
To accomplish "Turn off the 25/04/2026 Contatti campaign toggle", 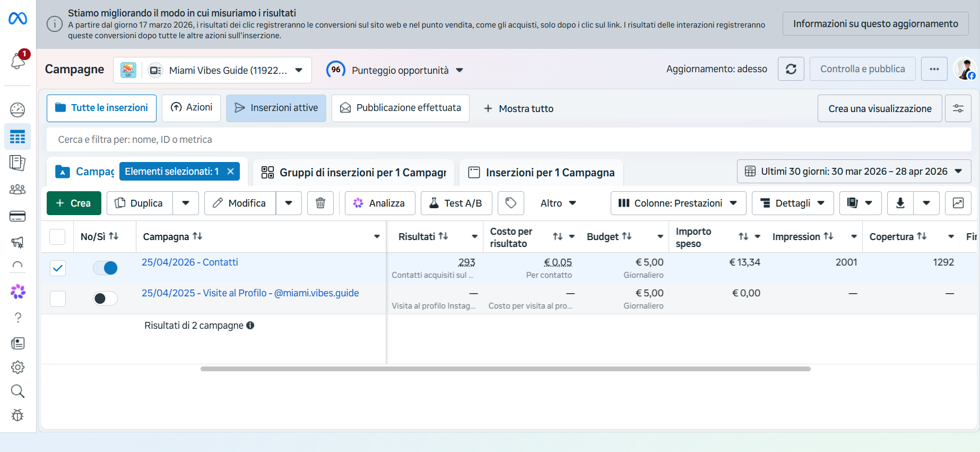I will [x=105, y=268].
